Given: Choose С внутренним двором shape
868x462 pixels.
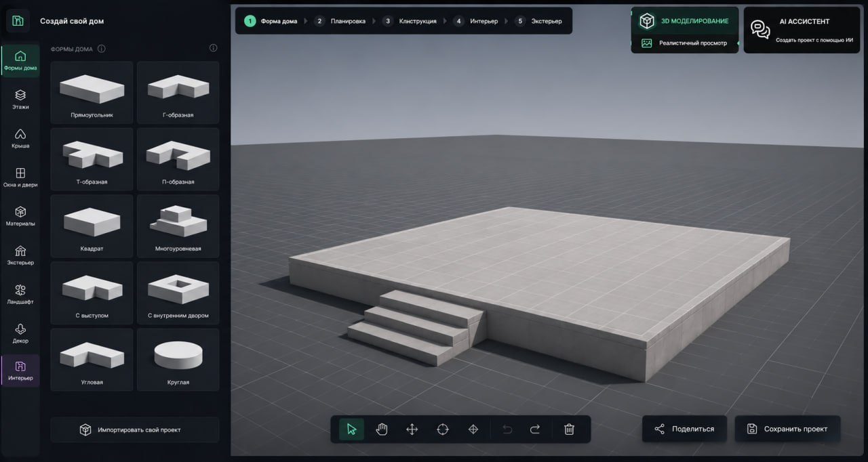Looking at the screenshot, I should point(178,293).
